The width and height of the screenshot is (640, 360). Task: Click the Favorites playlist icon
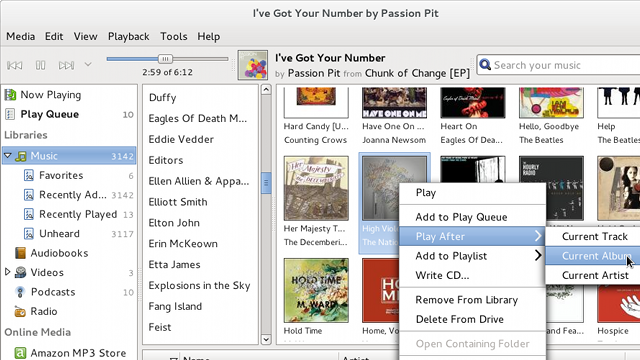pos(29,176)
